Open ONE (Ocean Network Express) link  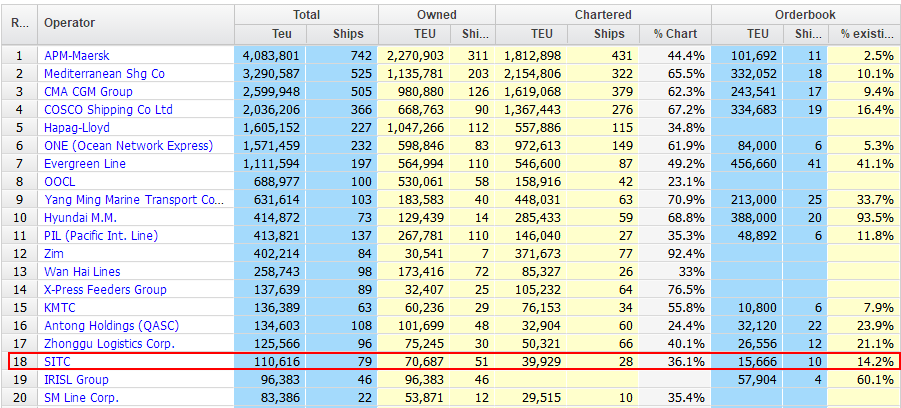[x=128, y=145]
